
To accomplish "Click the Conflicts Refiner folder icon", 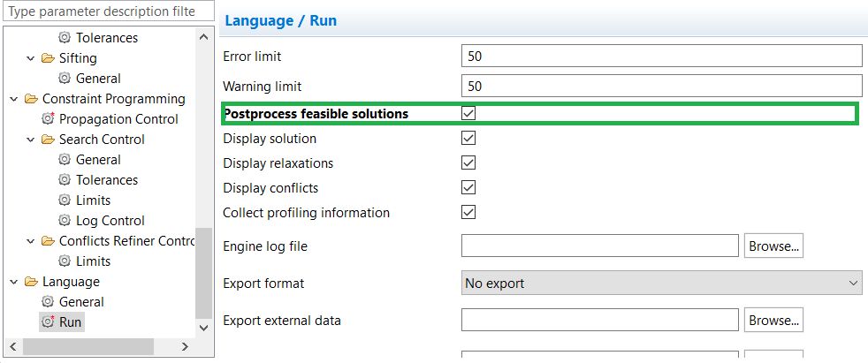I will [48, 241].
